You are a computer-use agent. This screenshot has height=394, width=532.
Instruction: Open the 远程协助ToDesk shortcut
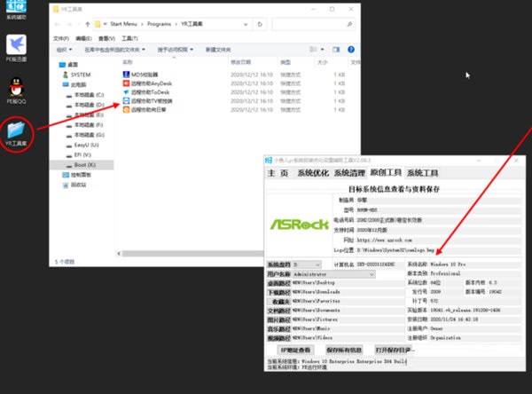150,92
